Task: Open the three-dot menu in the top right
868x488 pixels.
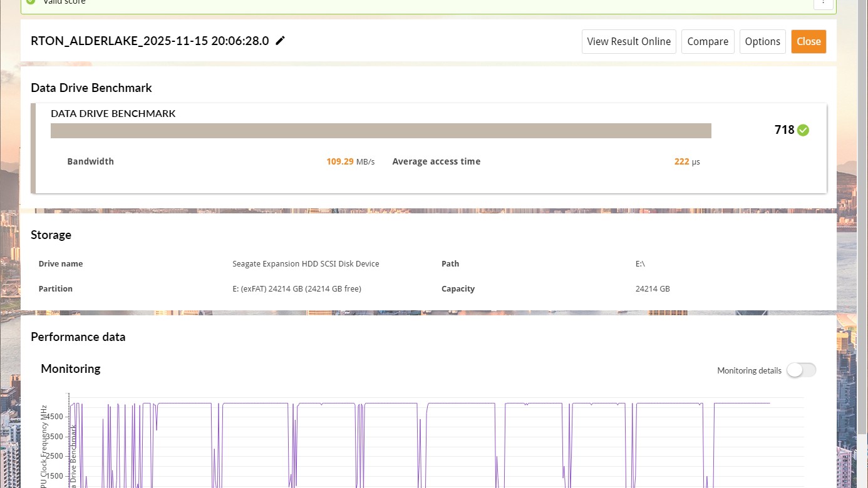Action: point(823,3)
